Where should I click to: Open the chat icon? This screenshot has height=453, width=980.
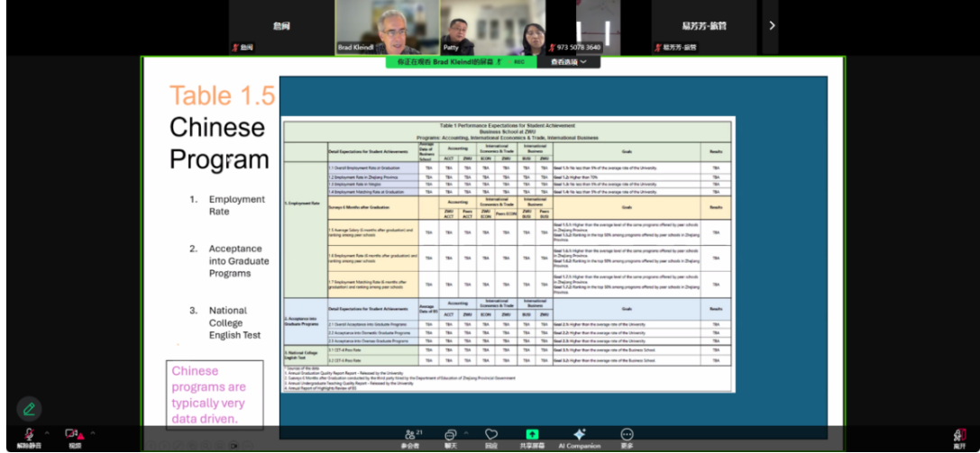pyautogui.click(x=451, y=434)
